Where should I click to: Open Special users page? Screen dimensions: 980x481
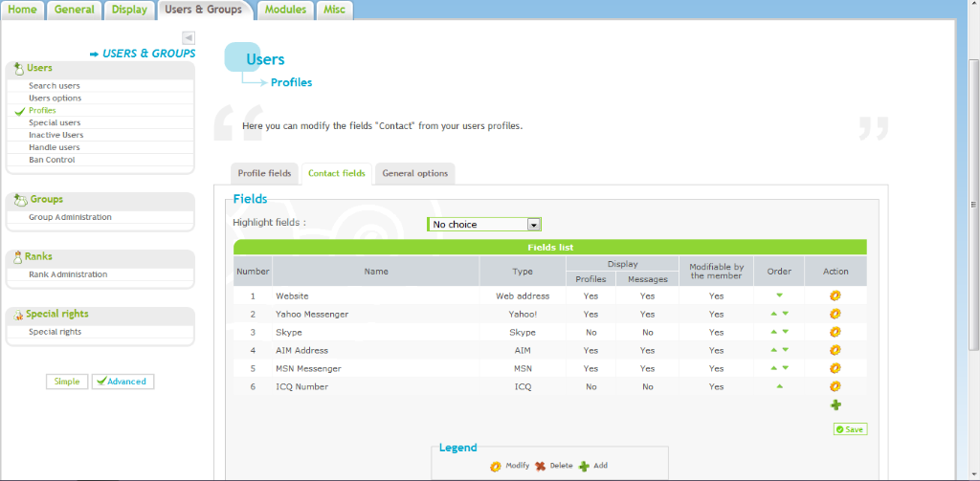(x=55, y=123)
